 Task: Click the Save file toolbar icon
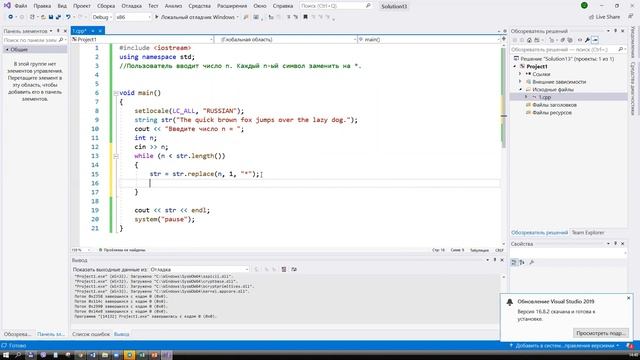[51, 17]
